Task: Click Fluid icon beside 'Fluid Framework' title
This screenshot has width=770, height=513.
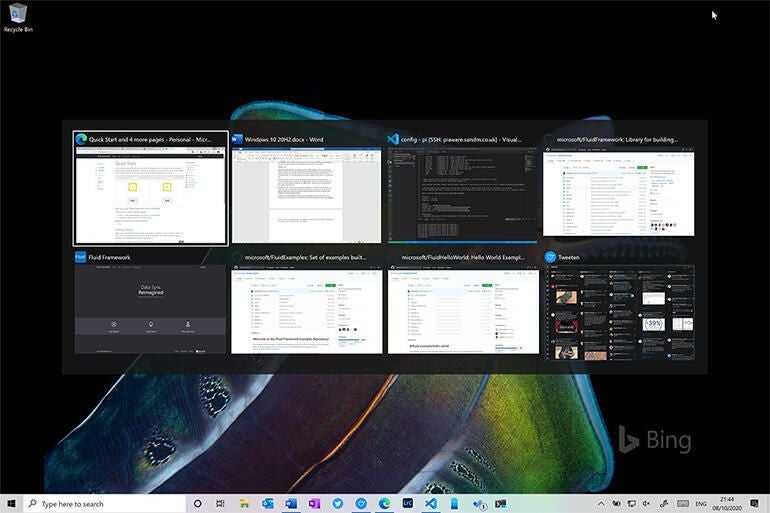Action: [81, 257]
